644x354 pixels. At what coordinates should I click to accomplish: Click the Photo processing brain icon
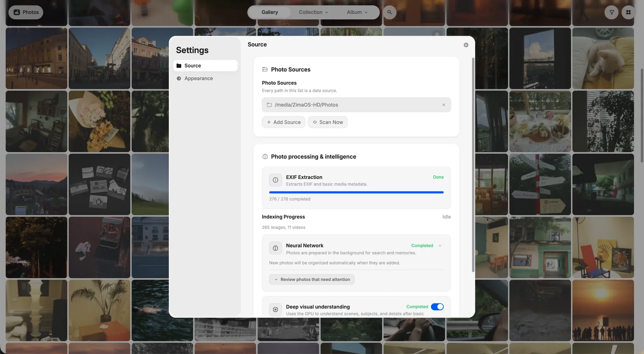tap(265, 156)
